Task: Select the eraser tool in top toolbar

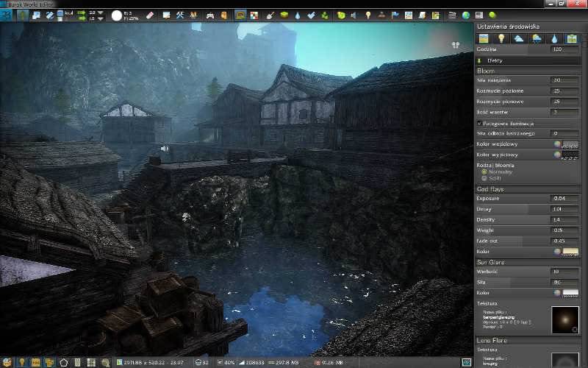Action: [x=150, y=15]
